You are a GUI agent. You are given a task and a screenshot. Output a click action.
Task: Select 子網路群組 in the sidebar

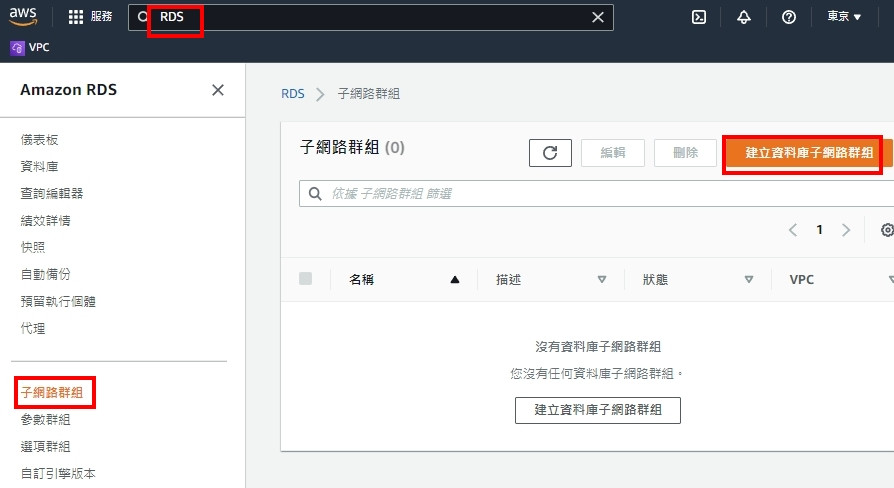point(52,392)
